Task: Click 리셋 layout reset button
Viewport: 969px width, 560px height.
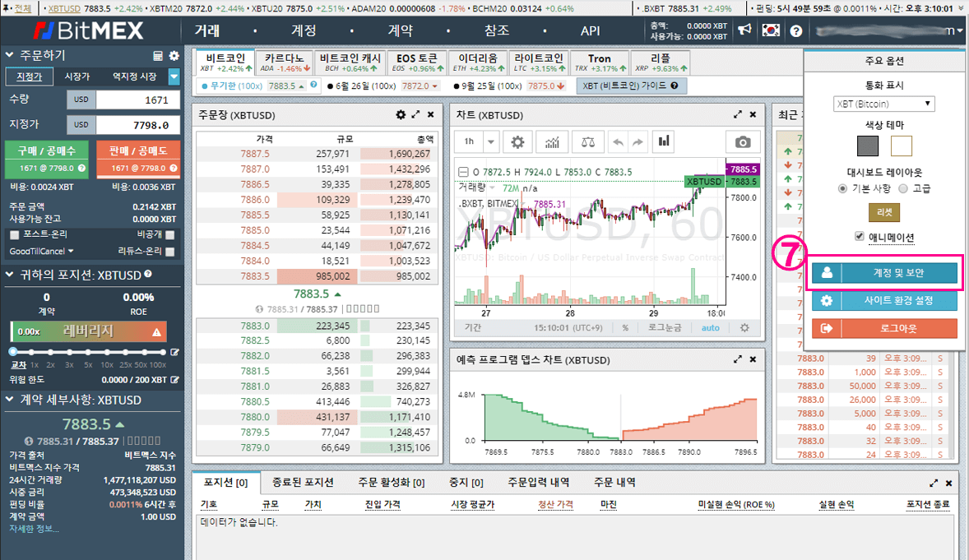Action: pyautogui.click(x=883, y=212)
